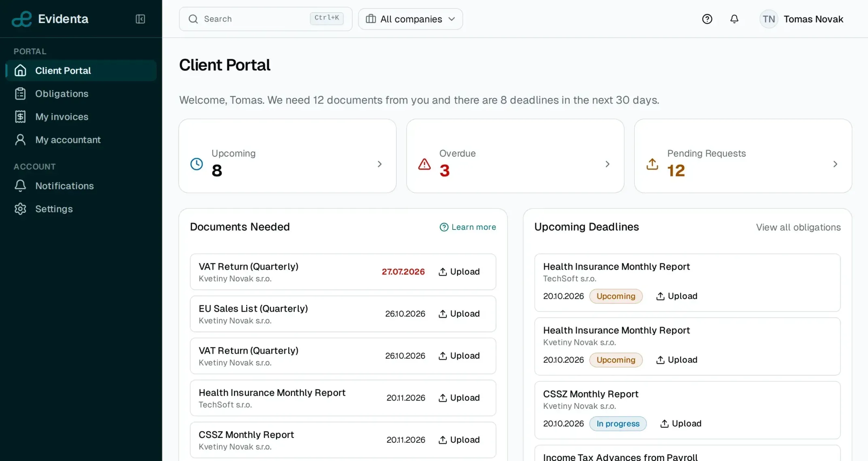Image resolution: width=868 pixels, height=461 pixels.
Task: Open My accountant in the sidebar
Action: (81, 140)
